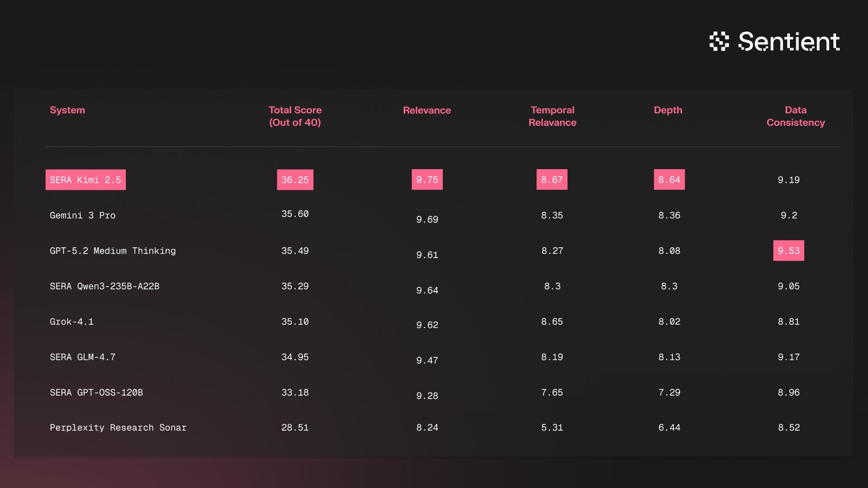The image size is (868, 488).
Task: Click the relevance value 9.28
Action: [427, 396]
